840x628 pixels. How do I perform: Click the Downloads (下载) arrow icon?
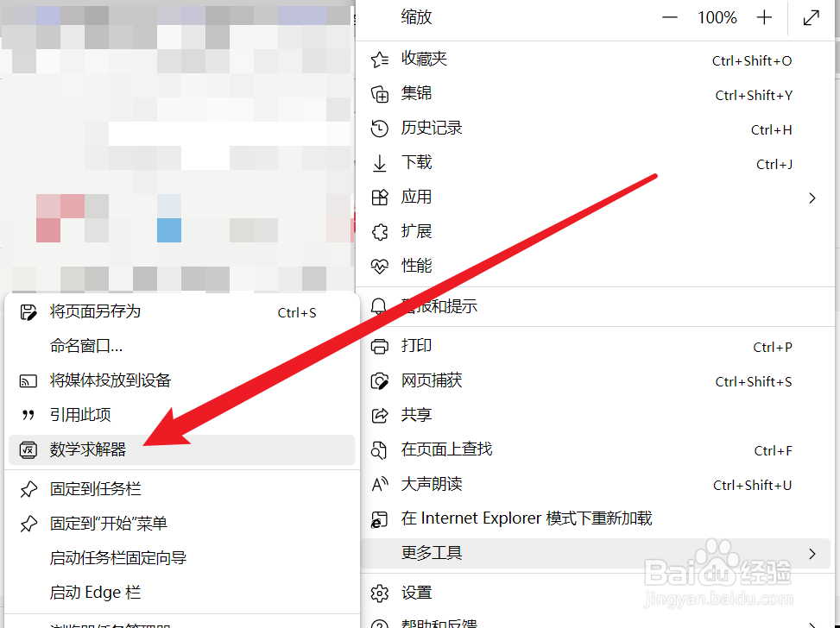click(381, 162)
